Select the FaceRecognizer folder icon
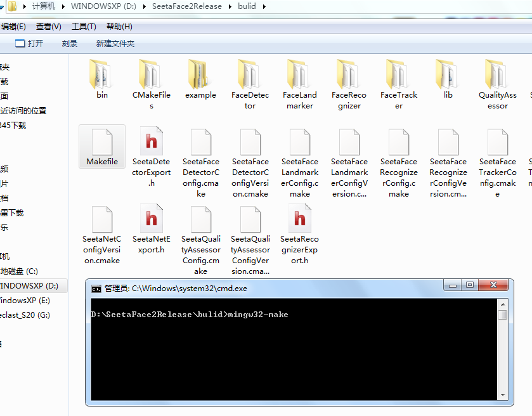The width and height of the screenshot is (532, 416). pos(349,76)
